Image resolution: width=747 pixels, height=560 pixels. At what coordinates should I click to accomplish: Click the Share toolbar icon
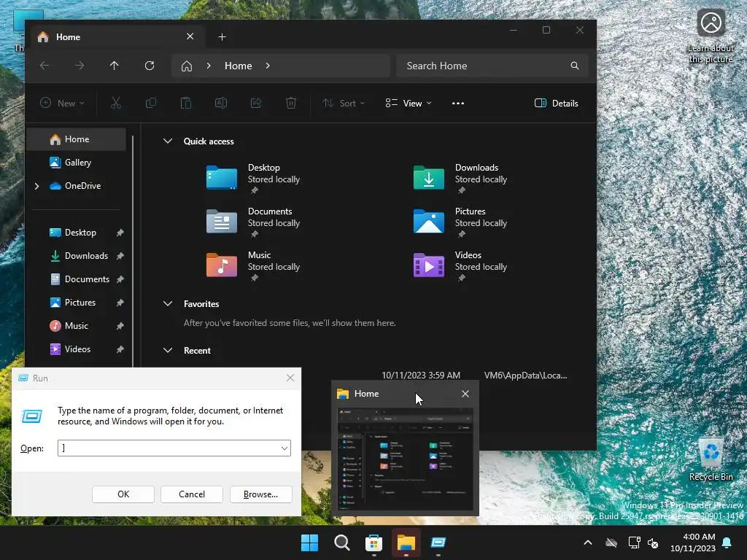256,103
